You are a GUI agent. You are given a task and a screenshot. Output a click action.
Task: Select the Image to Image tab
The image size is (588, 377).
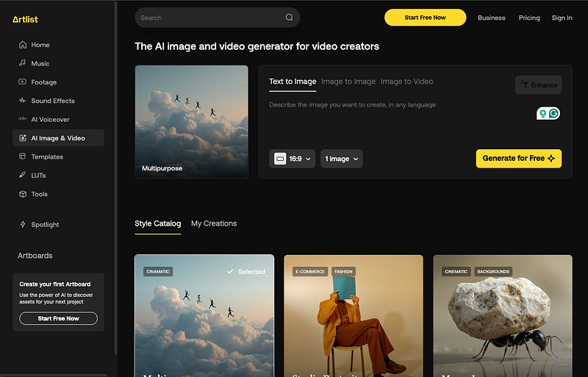(348, 82)
